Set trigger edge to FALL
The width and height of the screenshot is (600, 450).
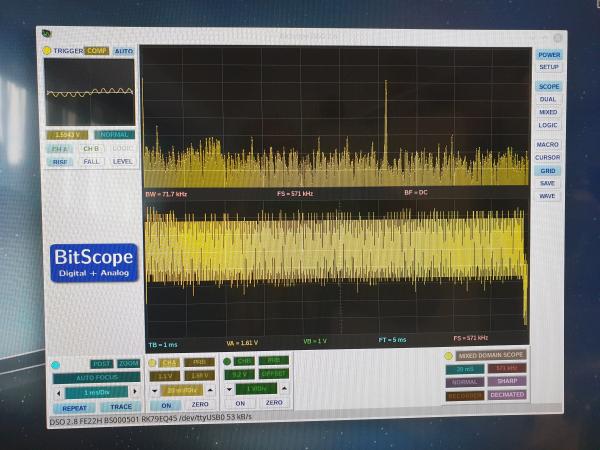[91, 161]
